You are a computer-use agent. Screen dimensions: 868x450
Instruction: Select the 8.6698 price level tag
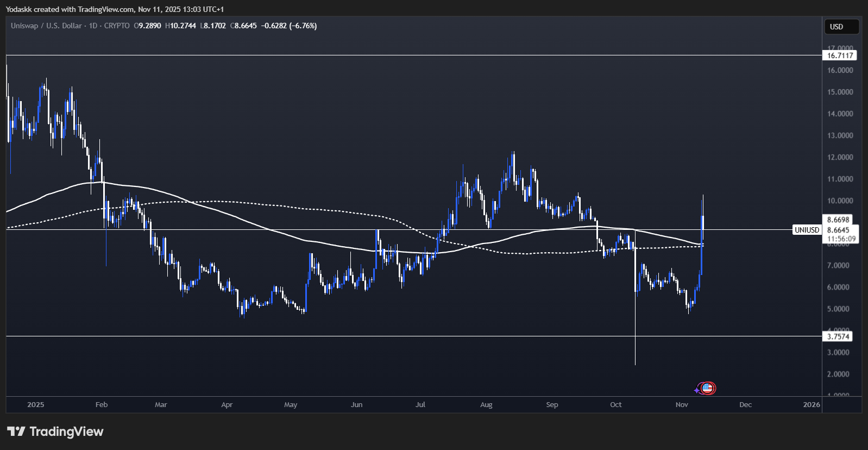838,220
